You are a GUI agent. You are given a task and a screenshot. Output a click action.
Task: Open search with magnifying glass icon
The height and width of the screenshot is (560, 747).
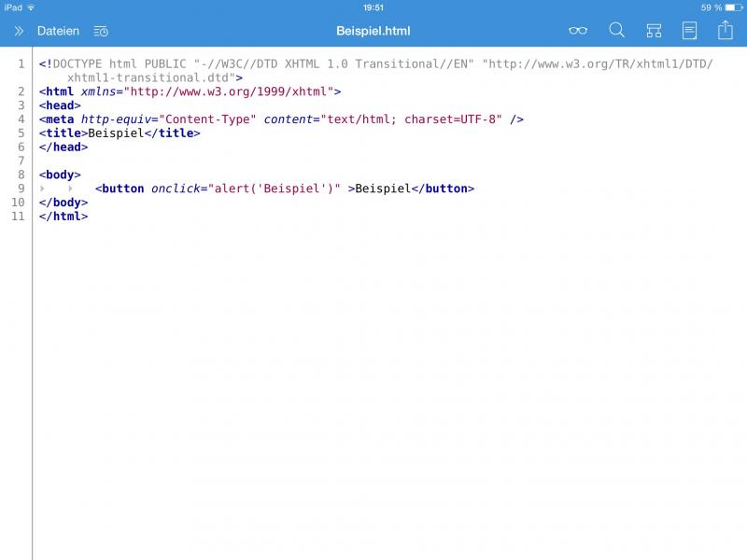(616, 31)
